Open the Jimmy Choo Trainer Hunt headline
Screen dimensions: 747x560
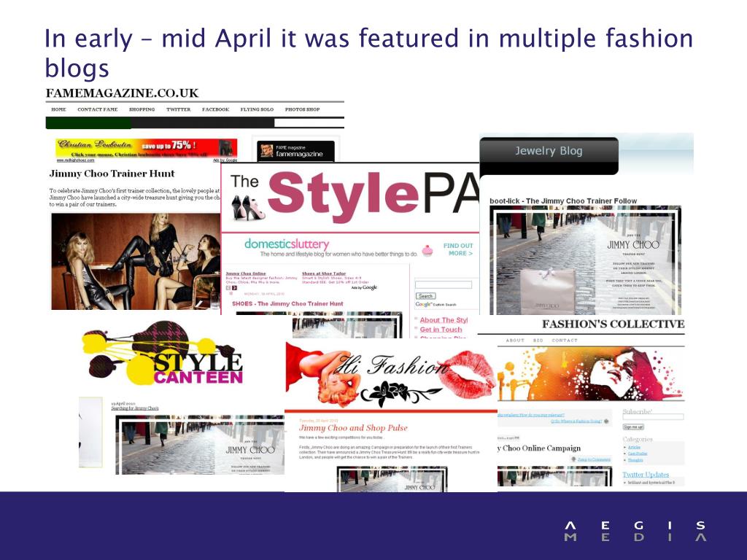(112, 174)
